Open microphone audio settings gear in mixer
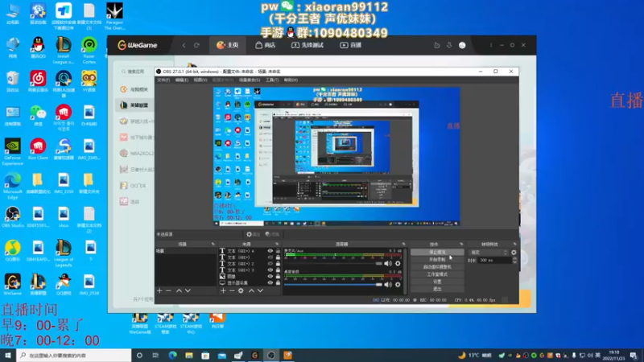644x362 pixels. point(398,264)
